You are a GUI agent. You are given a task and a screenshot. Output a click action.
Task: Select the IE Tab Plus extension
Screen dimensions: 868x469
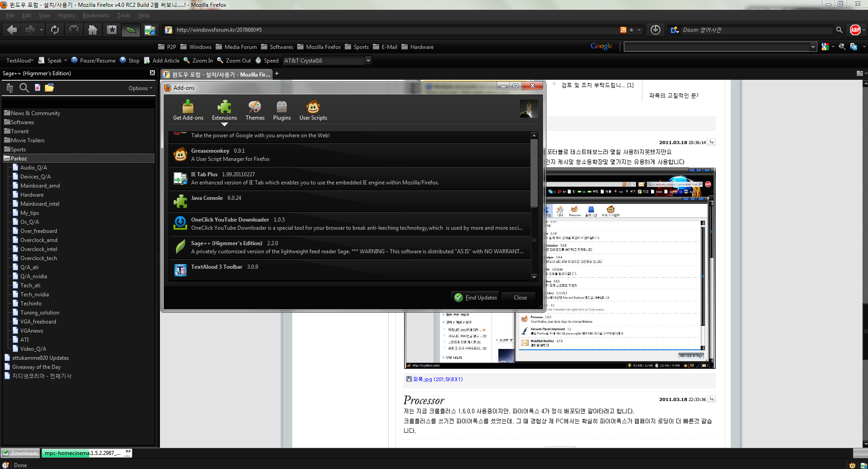tap(349, 179)
